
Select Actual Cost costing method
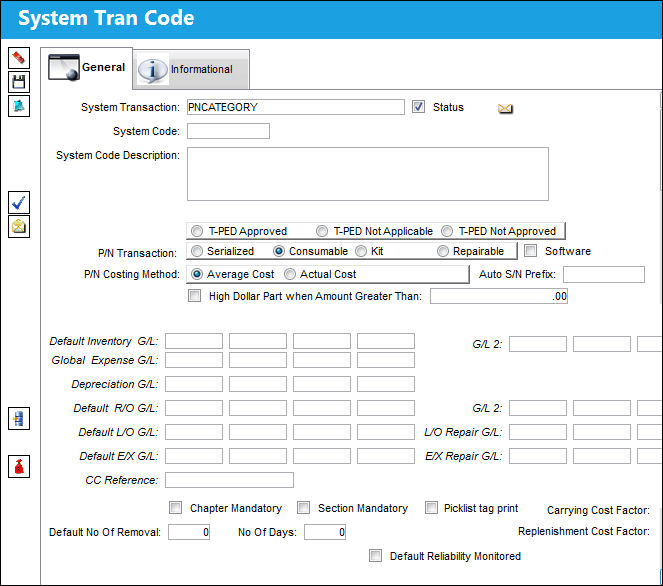[x=290, y=274]
